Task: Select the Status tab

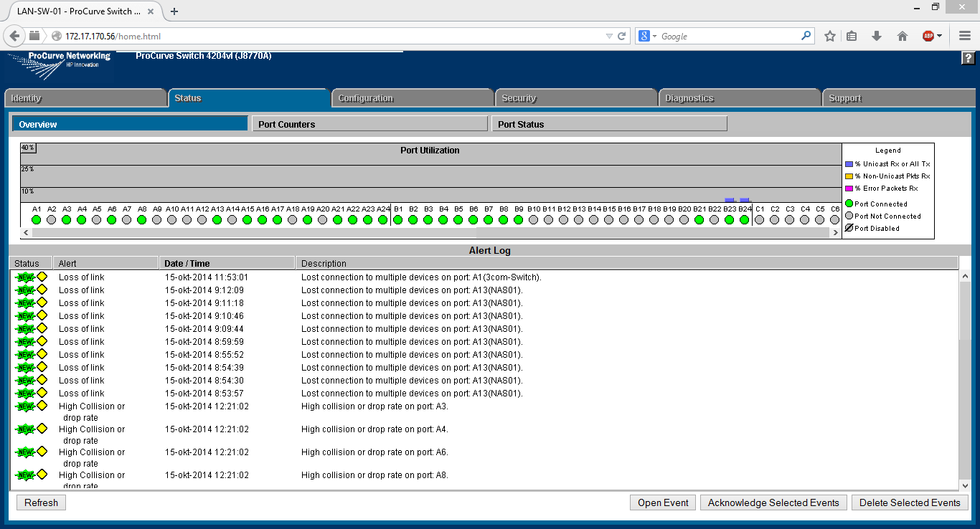Action: pos(249,98)
